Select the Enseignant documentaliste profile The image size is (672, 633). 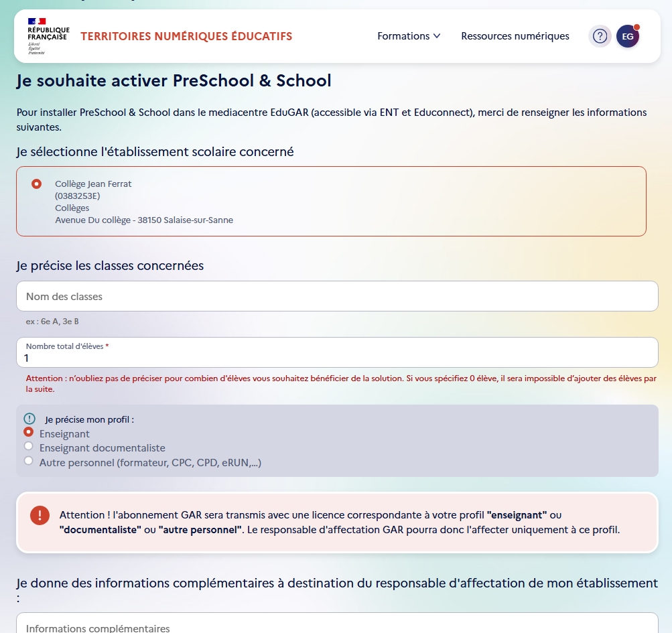pyautogui.click(x=28, y=446)
